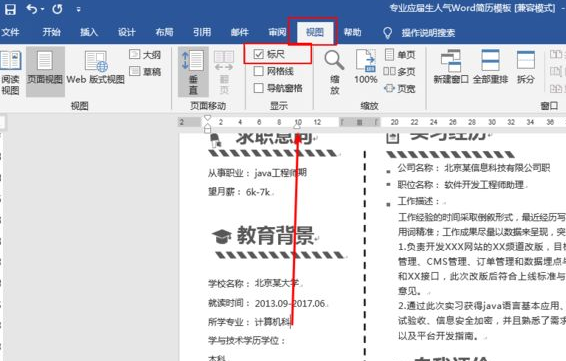566x361 pixels.
Task: Save the document with the floppy disk icon
Action: click(10, 9)
